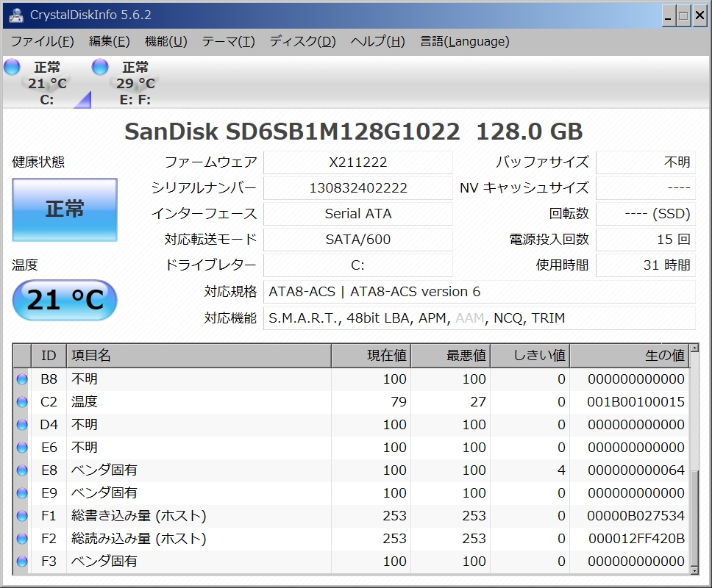Click the temperature worst value 27
Screen dimensions: 712x588
[x=478, y=402]
